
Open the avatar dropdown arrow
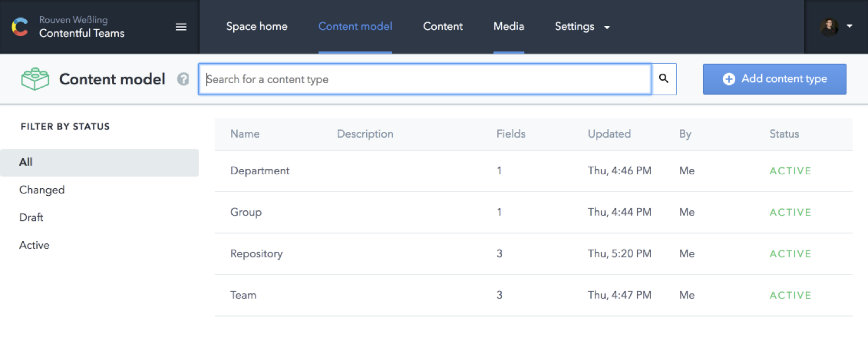pos(849,26)
